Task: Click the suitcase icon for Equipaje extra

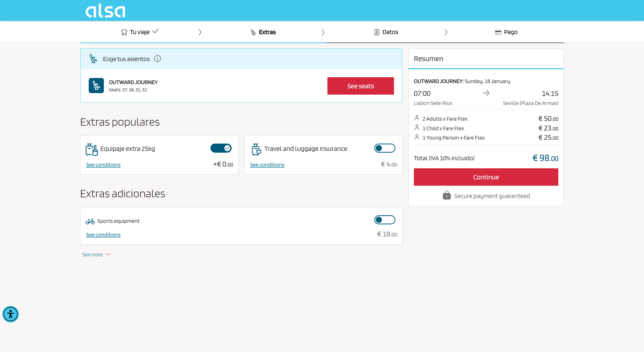Action: click(x=91, y=149)
